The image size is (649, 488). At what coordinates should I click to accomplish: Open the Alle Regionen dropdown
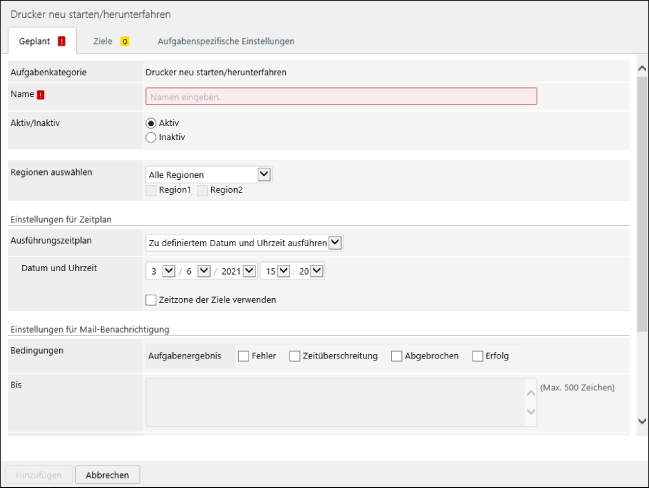[x=264, y=174]
